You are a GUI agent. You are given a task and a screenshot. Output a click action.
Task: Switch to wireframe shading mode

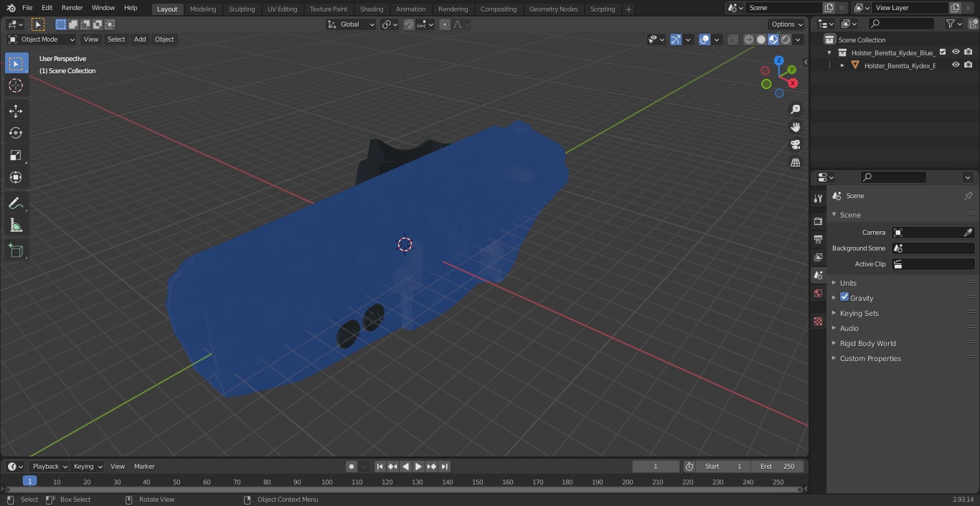pyautogui.click(x=749, y=39)
